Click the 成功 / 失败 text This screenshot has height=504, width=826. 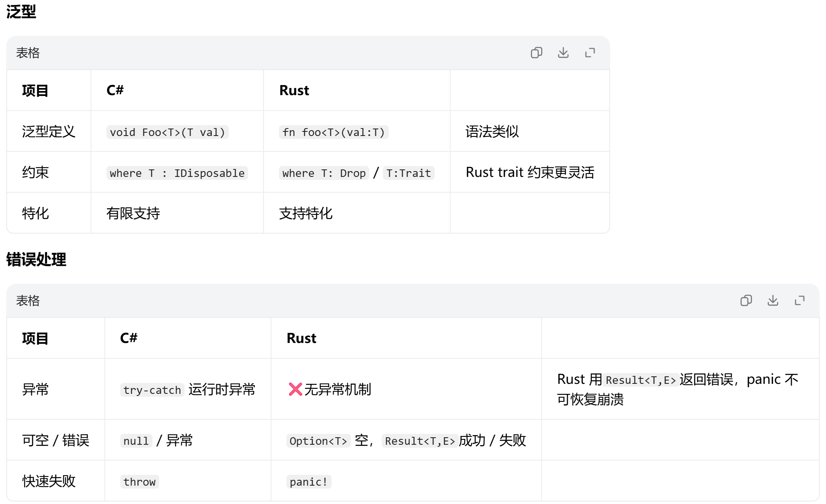[492, 440]
